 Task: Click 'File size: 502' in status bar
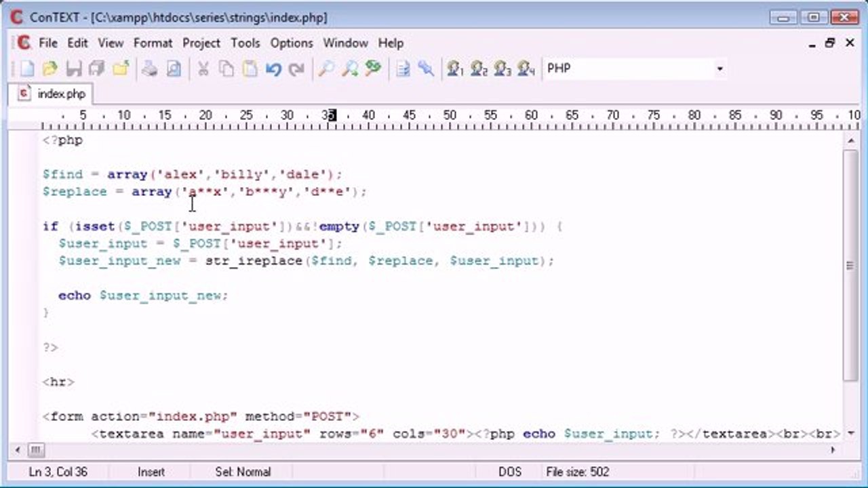[x=578, y=472]
